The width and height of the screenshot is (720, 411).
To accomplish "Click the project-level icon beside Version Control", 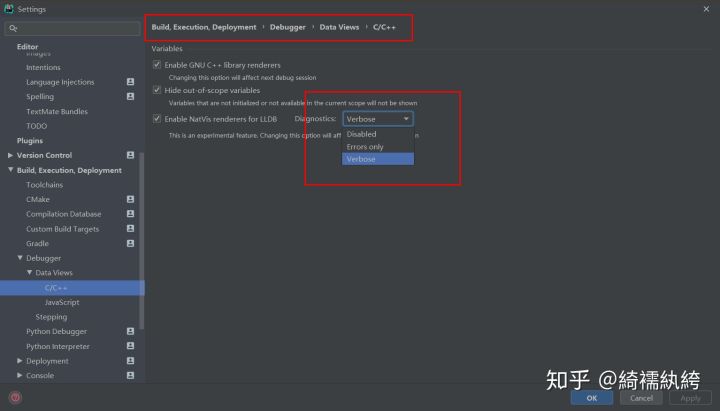I will (130, 155).
